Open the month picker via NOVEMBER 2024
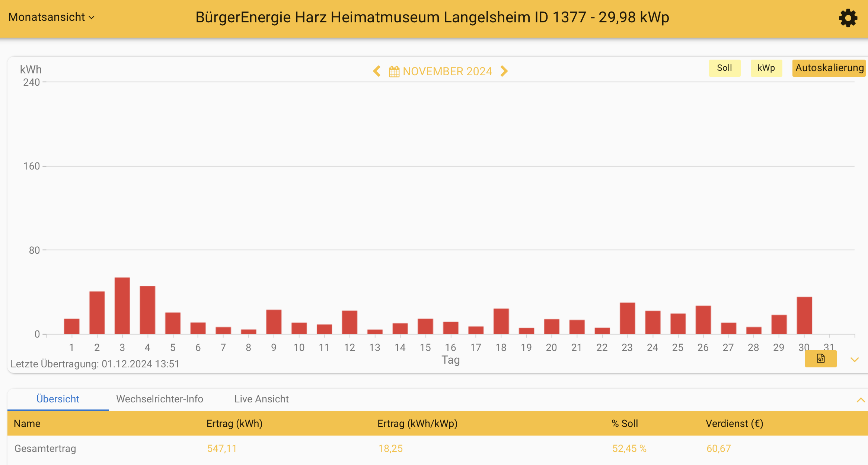Screen dimensions: 868x465 pos(448,71)
